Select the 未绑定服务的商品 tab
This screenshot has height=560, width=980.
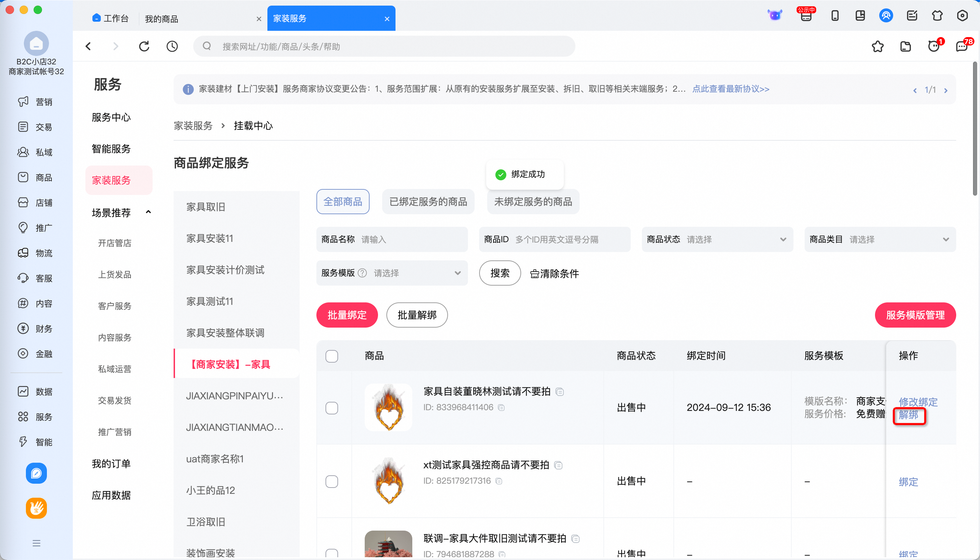tap(533, 202)
